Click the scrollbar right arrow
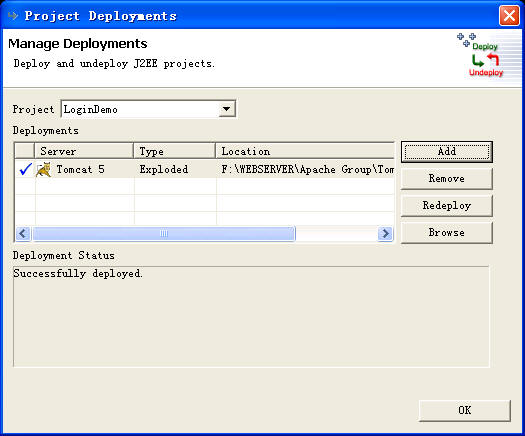The image size is (525, 436). point(385,233)
